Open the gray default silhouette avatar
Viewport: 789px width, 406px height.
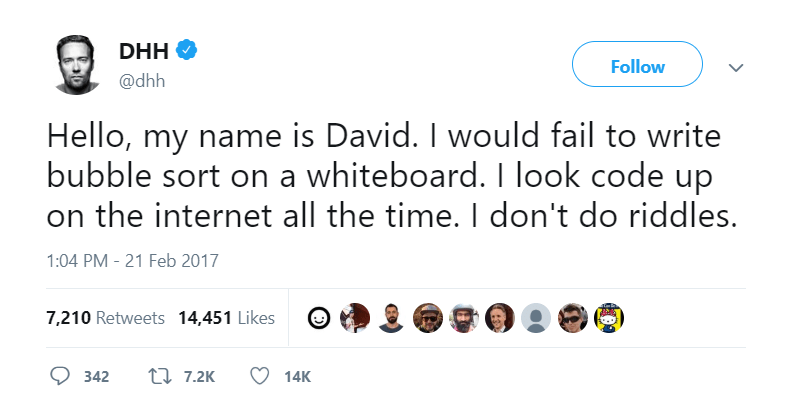(x=537, y=318)
